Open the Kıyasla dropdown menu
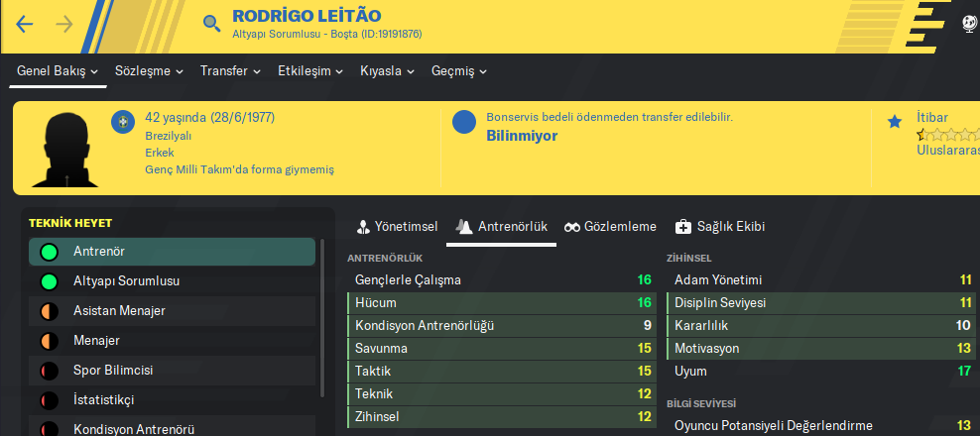The image size is (980, 436). click(387, 71)
